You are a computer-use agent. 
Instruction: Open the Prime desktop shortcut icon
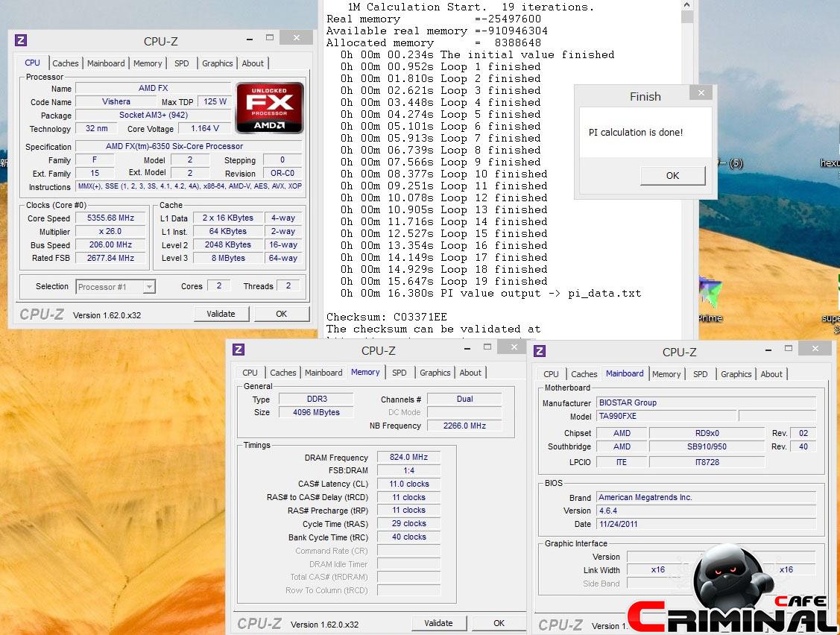[710, 300]
